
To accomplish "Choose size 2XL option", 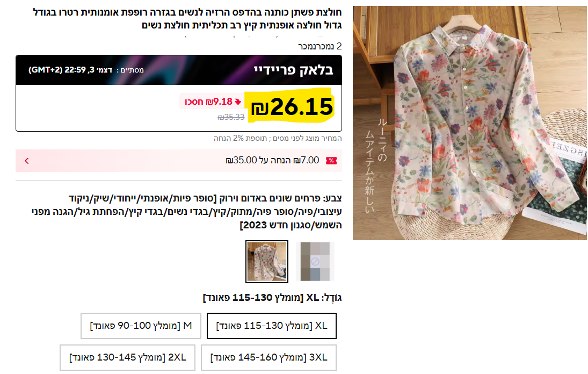I will [x=127, y=357].
